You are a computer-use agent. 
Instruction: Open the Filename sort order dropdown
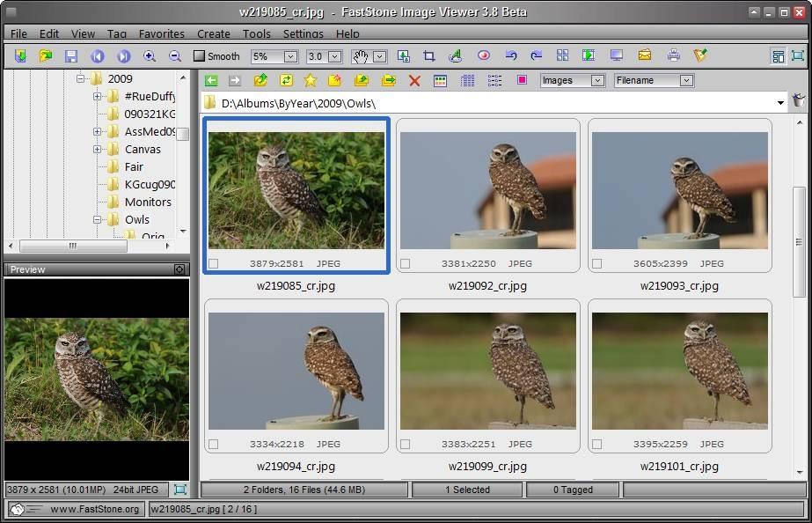(686, 80)
